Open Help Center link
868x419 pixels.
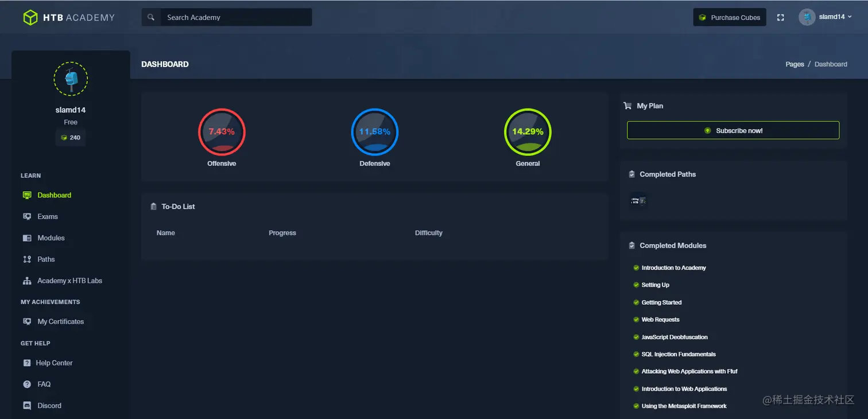(54, 363)
